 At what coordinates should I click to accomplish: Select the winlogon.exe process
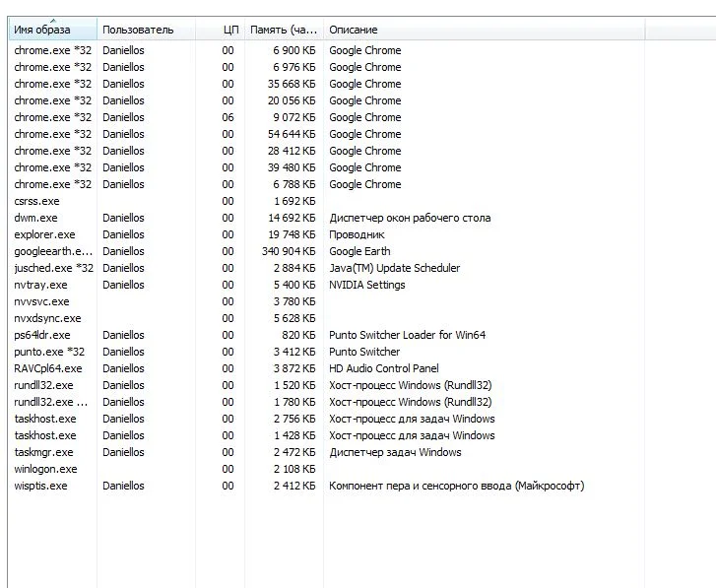click(x=45, y=469)
